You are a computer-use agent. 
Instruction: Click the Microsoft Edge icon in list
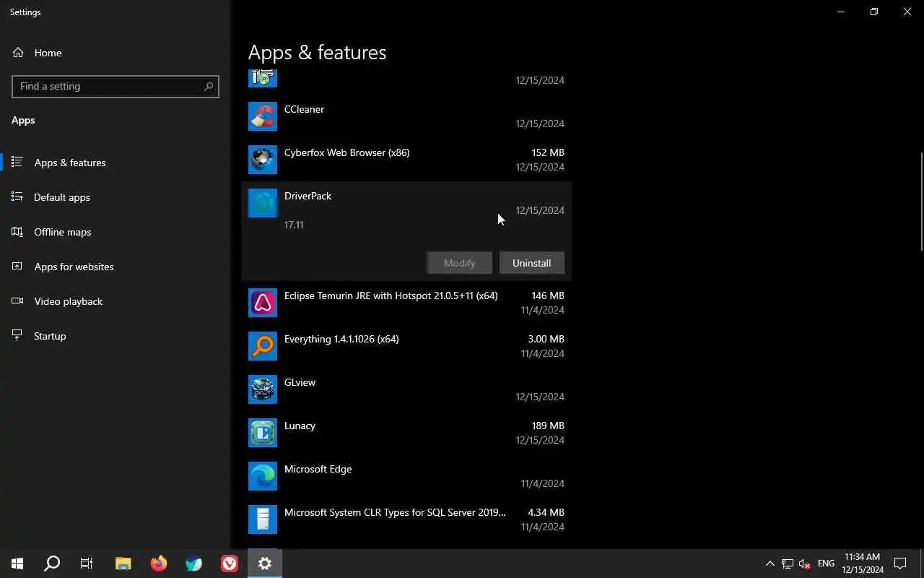[x=263, y=476]
